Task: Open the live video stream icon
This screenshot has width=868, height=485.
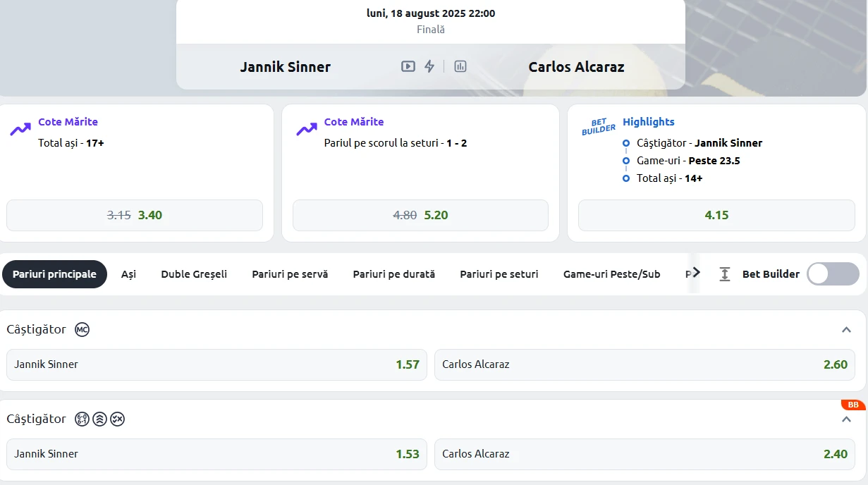Action: pos(408,66)
